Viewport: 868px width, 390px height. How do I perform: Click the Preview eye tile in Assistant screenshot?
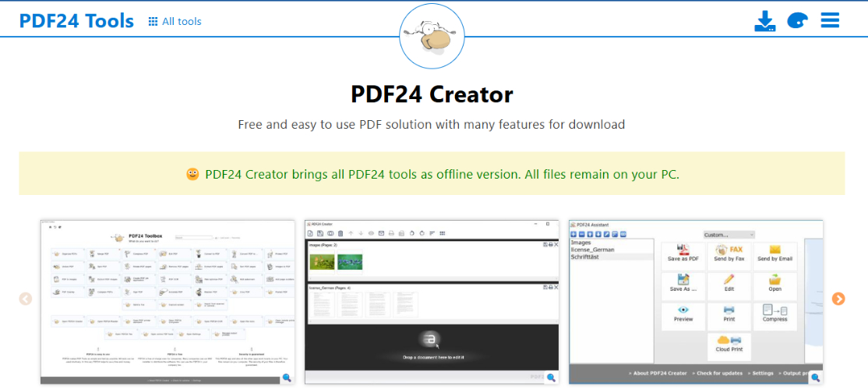coord(683,317)
